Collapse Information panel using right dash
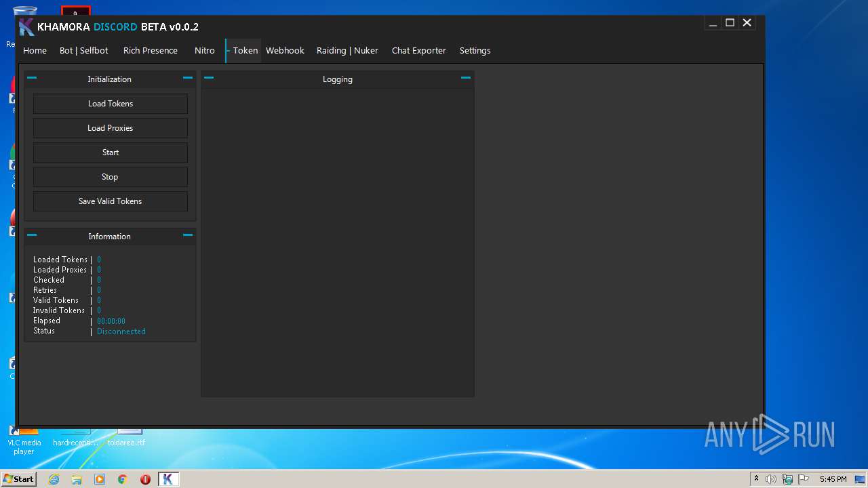 (188, 235)
